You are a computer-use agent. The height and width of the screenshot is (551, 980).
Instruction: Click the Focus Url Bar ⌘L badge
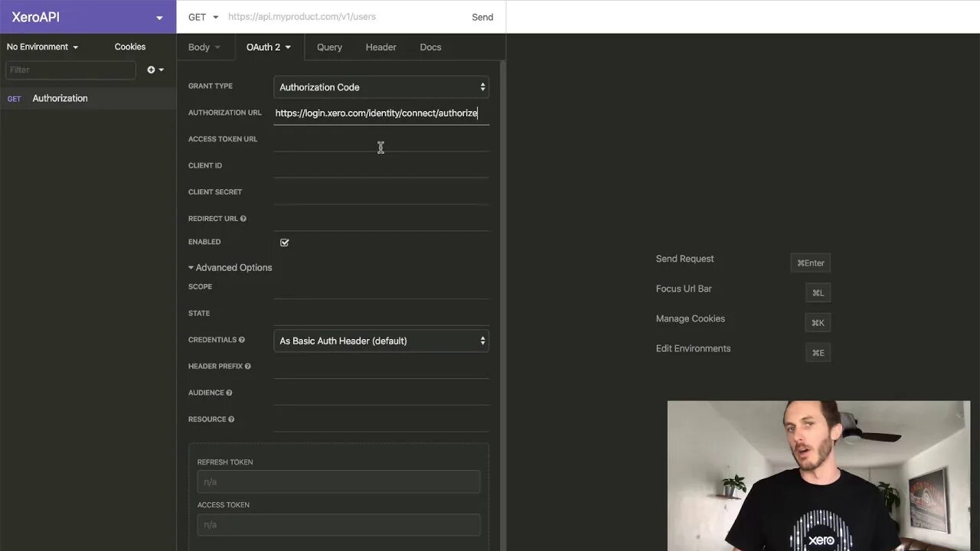point(818,293)
